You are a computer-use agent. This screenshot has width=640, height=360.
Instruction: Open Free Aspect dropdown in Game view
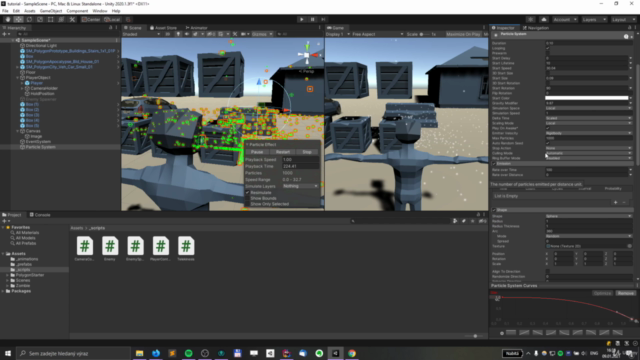(378, 34)
